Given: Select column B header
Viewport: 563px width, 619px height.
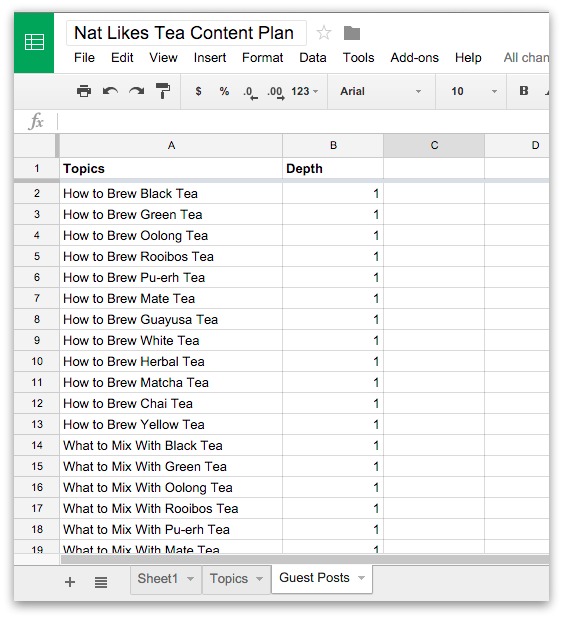Looking at the screenshot, I should (333, 146).
